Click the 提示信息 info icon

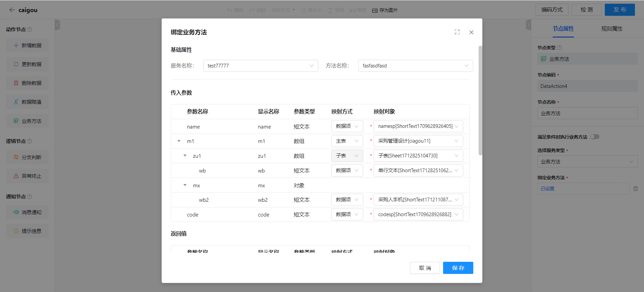pos(16,231)
